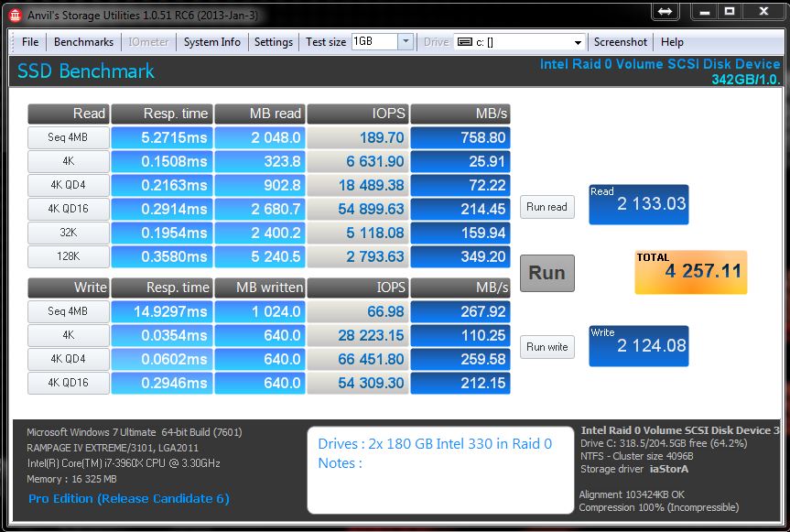Click the Memory : 16 325 MB line
Image resolution: width=790 pixels, height=532 pixels.
[x=71, y=479]
